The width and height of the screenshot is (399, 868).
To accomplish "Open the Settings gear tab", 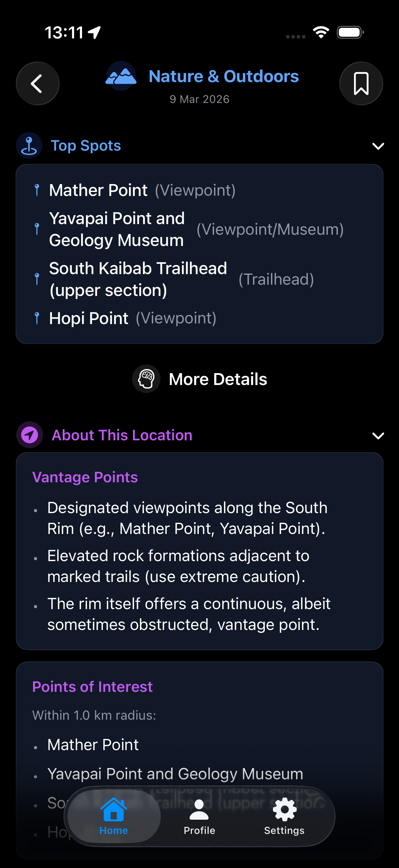I will click(284, 816).
